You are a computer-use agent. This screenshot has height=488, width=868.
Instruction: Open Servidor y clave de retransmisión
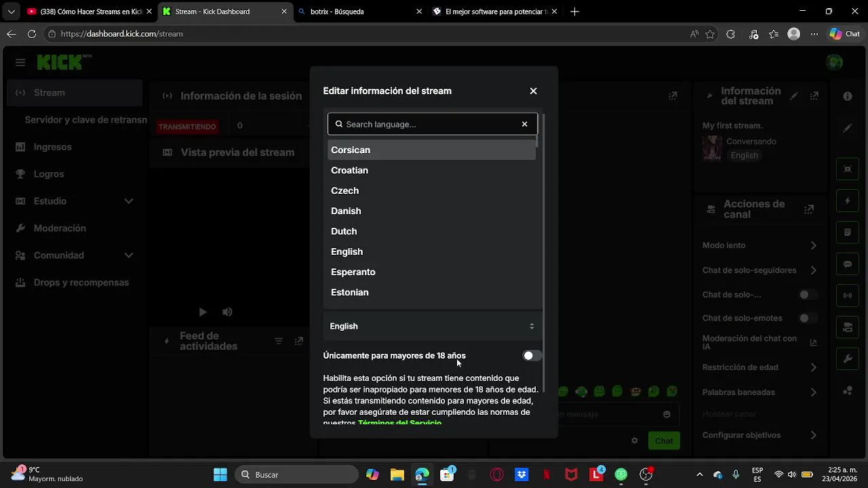pos(85,120)
